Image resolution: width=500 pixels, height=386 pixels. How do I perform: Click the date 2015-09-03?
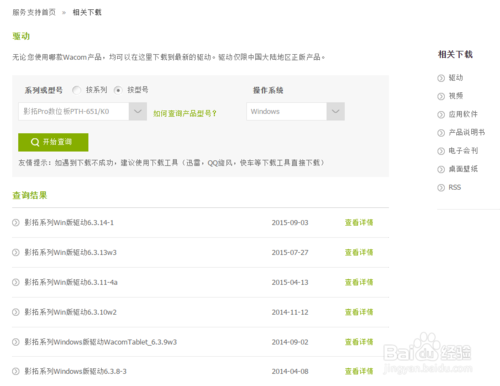(290, 223)
